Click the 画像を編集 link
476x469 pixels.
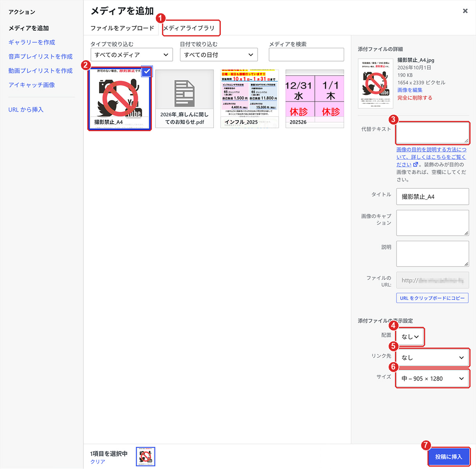click(x=410, y=90)
